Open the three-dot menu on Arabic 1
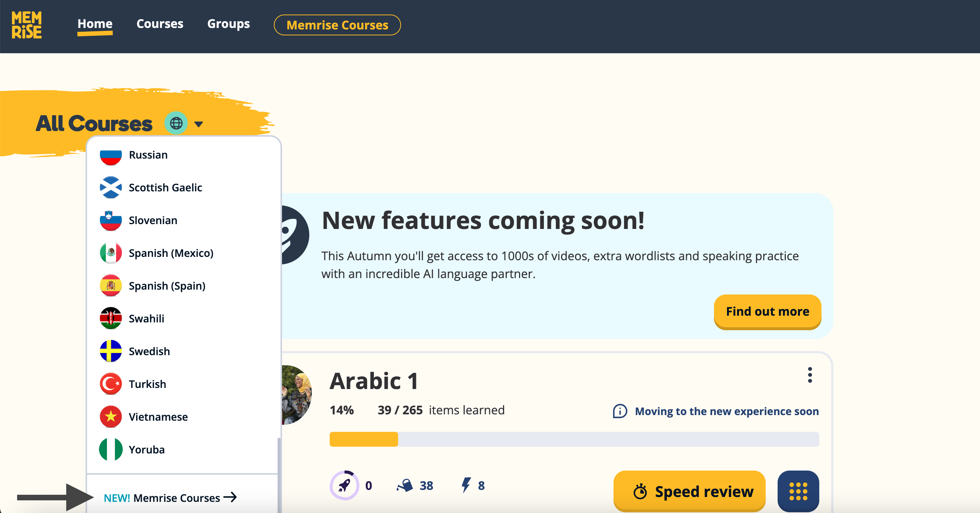The height and width of the screenshot is (513, 980). [x=810, y=375]
